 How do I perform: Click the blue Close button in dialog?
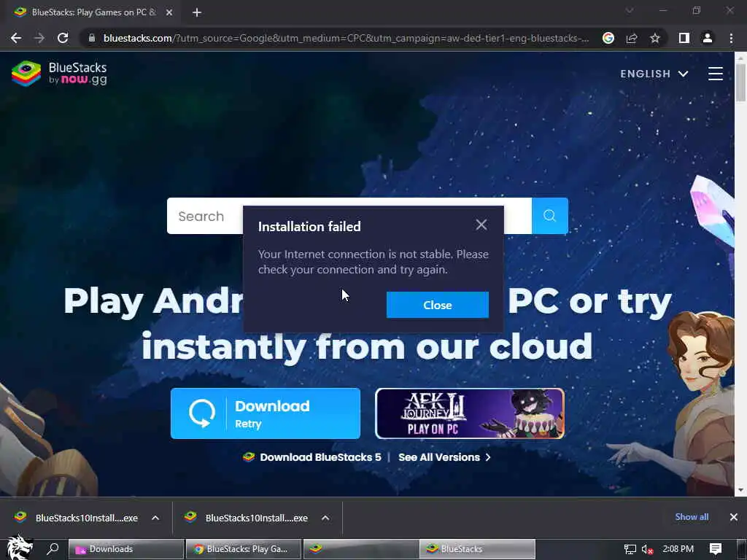pyautogui.click(x=438, y=305)
